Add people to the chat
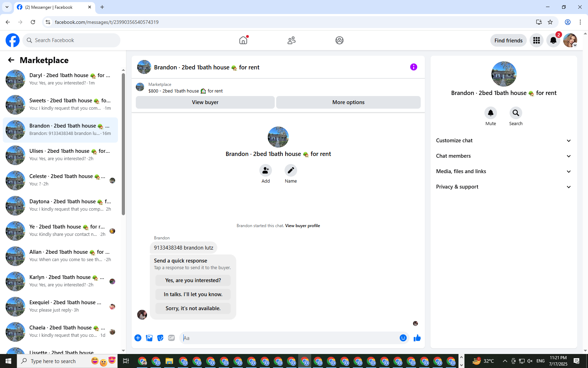The height and width of the screenshot is (368, 588). coord(266,170)
